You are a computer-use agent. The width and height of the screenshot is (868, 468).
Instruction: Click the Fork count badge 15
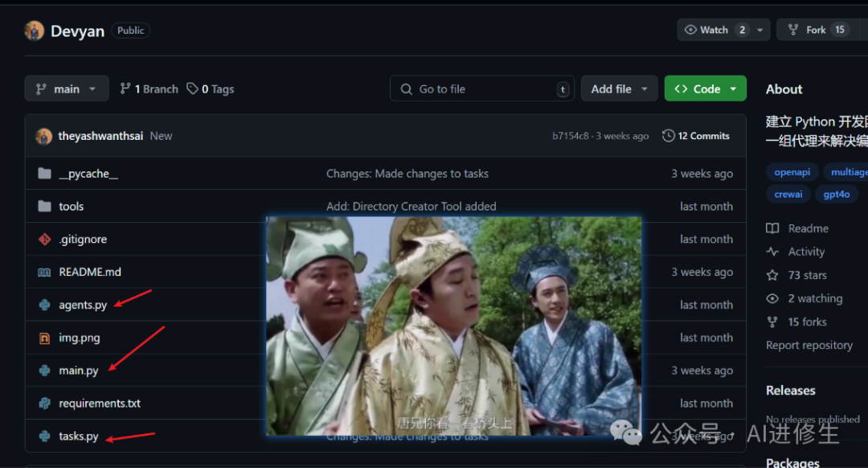[840, 30]
